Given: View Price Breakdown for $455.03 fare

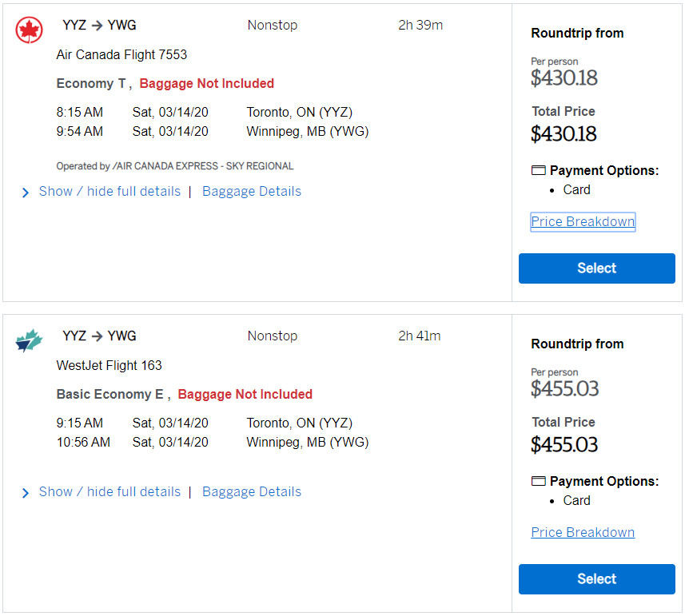Looking at the screenshot, I should [x=583, y=532].
